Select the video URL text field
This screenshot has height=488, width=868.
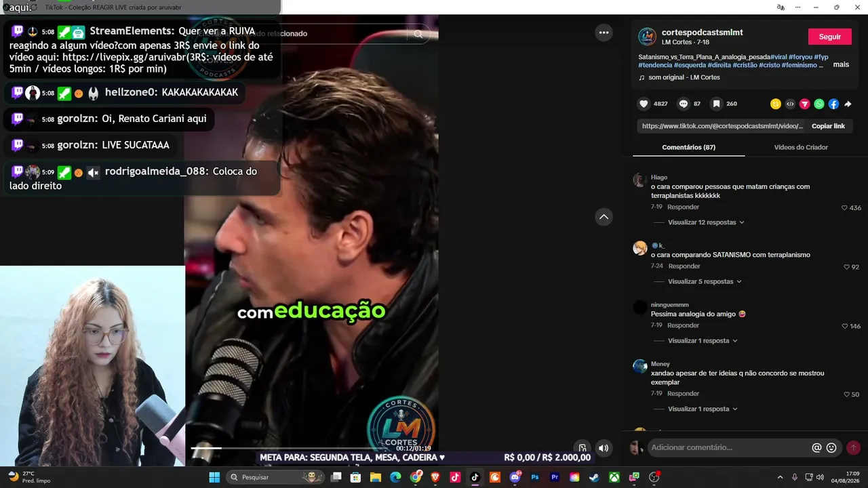722,126
